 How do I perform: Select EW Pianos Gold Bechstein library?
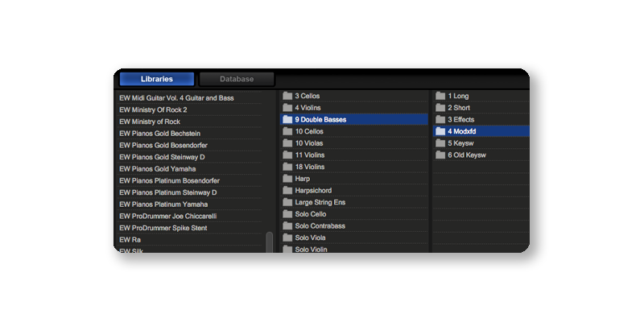coord(159,134)
